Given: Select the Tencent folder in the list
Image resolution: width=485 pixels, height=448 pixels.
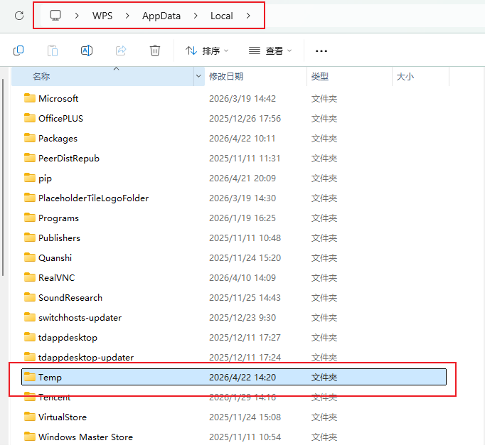Looking at the screenshot, I should tap(54, 397).
